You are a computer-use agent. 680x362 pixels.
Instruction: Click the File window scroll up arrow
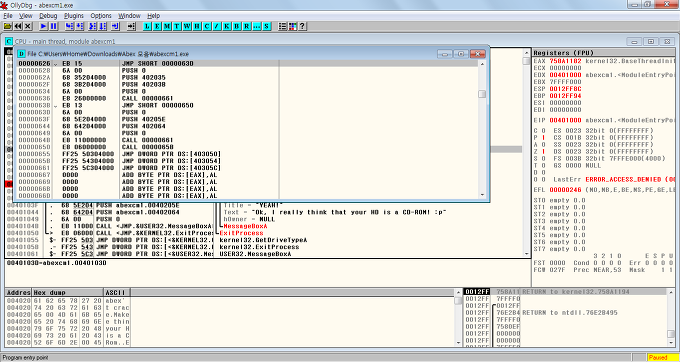[482, 64]
